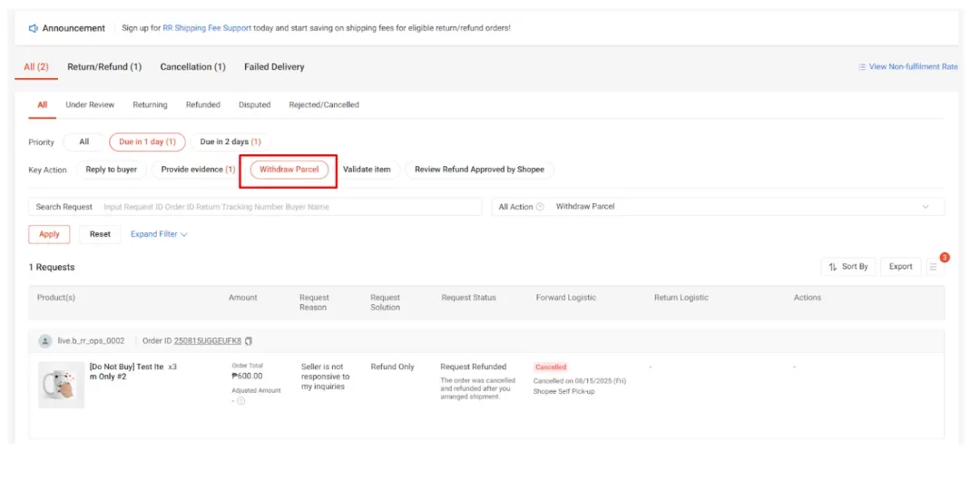Viewport: 980px width, 481px height.
Task: Open View Non-fulfilment Rate link
Action: click(907, 67)
